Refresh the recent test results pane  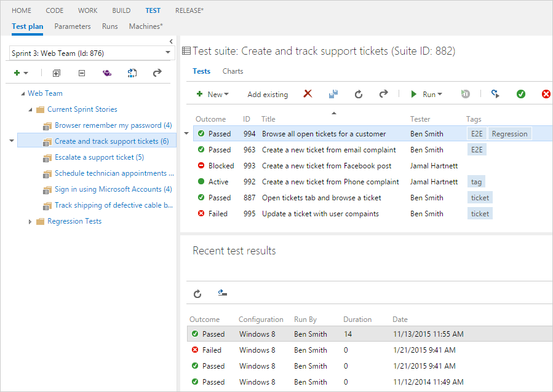197,294
